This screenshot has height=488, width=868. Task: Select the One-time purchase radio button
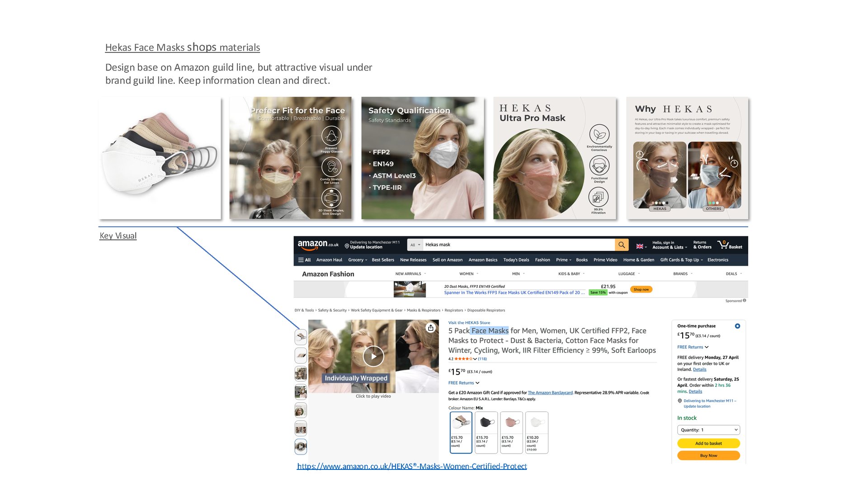click(x=737, y=326)
